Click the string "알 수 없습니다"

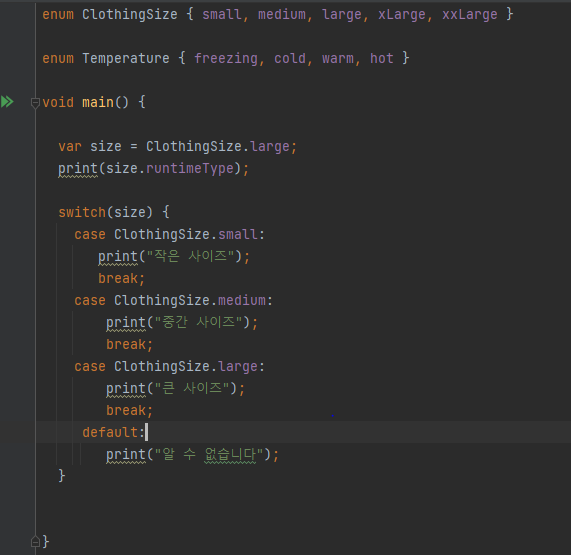pyautogui.click(x=209, y=454)
